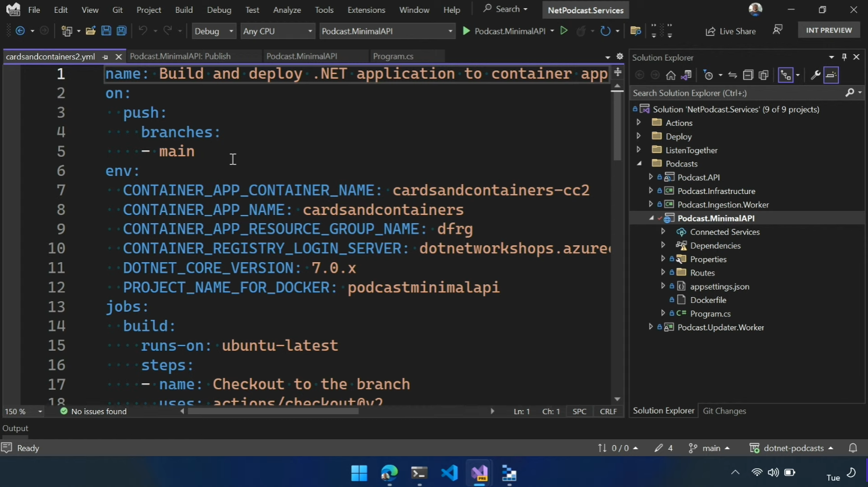Screen dimensions: 868x487
Task: Collapse the Podcasts folder in tree
Action: click(x=639, y=164)
